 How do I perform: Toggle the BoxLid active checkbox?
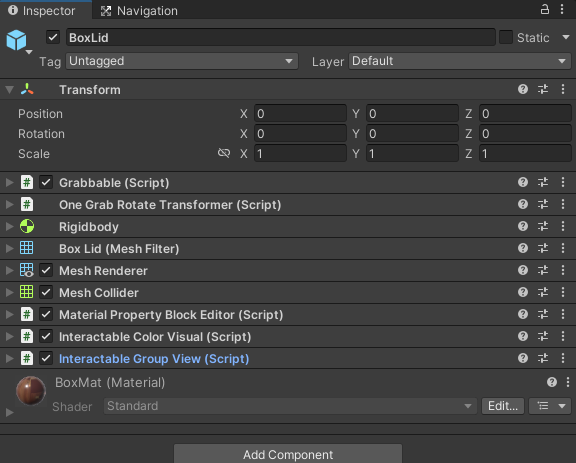coord(53,37)
